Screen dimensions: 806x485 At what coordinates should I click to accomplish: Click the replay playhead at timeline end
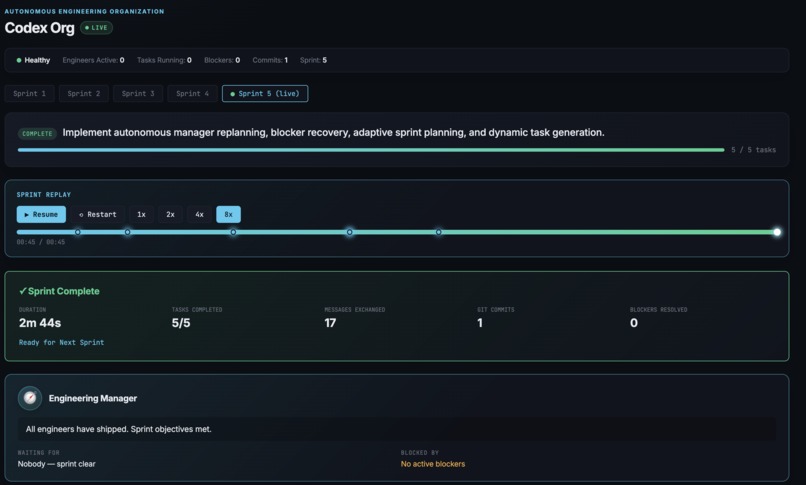[777, 232]
